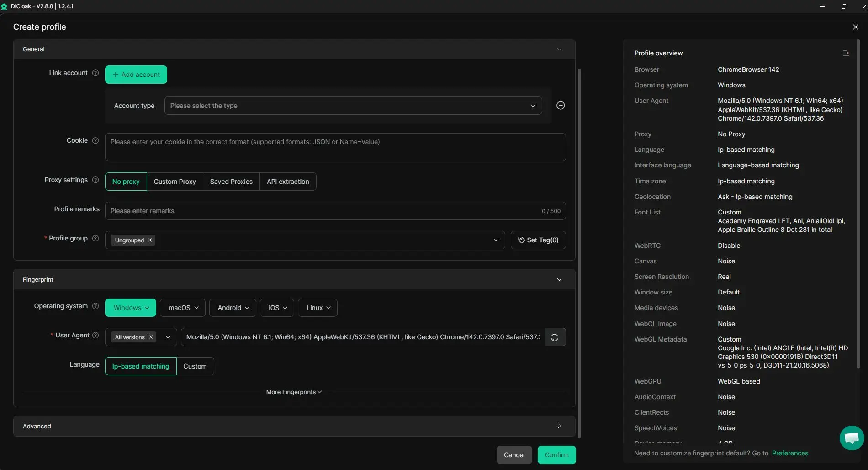The width and height of the screenshot is (868, 470).
Task: Select the No proxy option
Action: click(x=126, y=182)
